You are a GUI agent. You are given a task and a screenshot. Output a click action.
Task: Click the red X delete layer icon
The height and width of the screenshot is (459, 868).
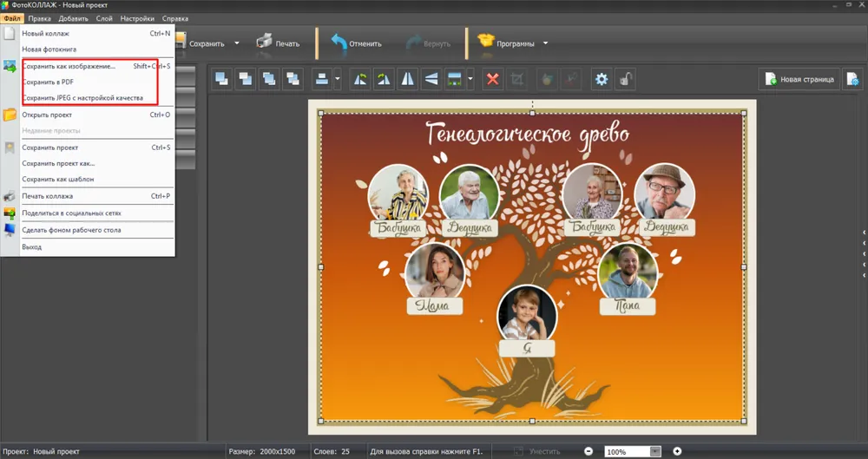[492, 80]
